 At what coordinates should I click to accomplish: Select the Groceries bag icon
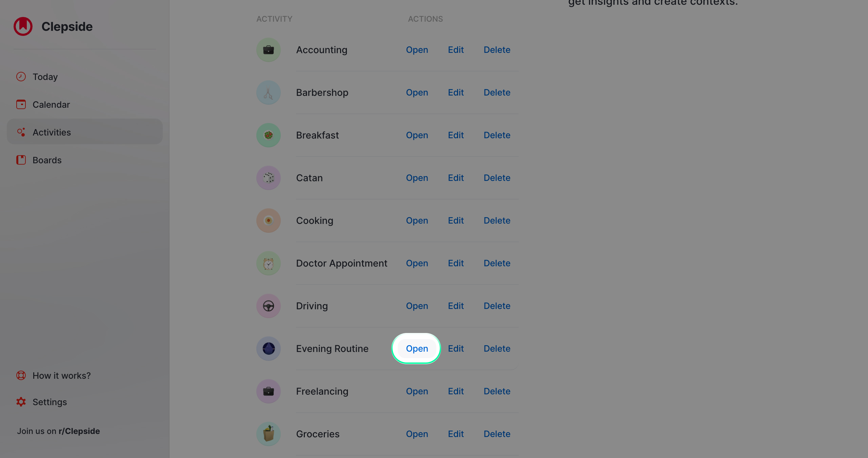click(x=268, y=434)
